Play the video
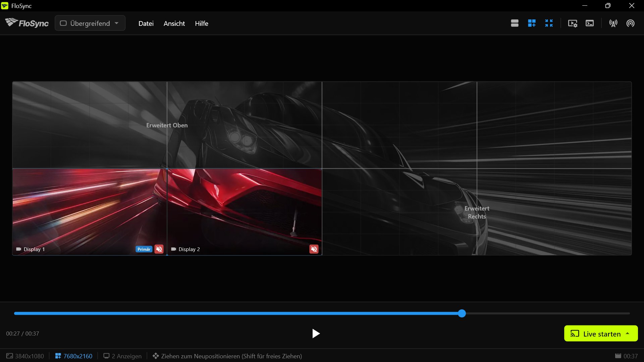Screen dimensions: 644x362 pos(316,333)
